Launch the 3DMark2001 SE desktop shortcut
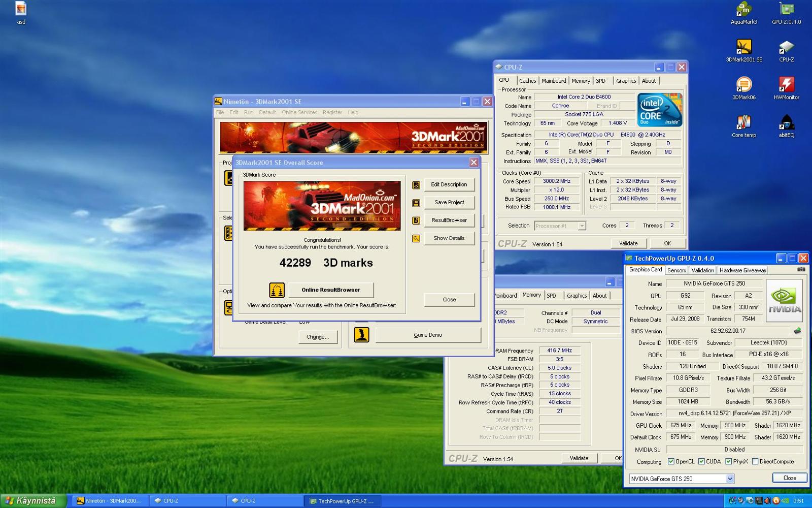 pyautogui.click(x=743, y=50)
